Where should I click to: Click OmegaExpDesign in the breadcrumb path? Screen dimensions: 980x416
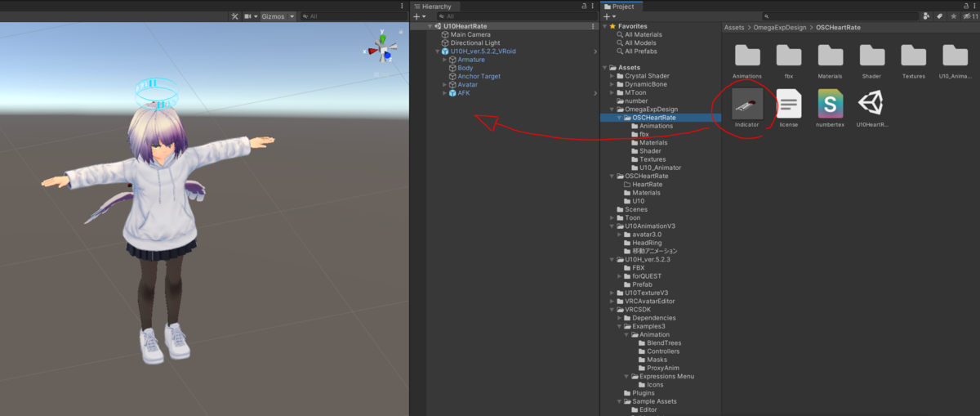(x=779, y=27)
